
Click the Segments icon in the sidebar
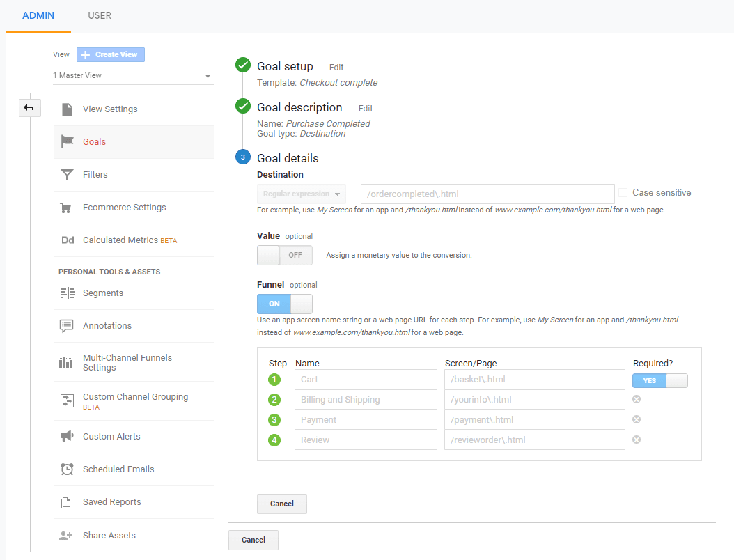coord(67,291)
